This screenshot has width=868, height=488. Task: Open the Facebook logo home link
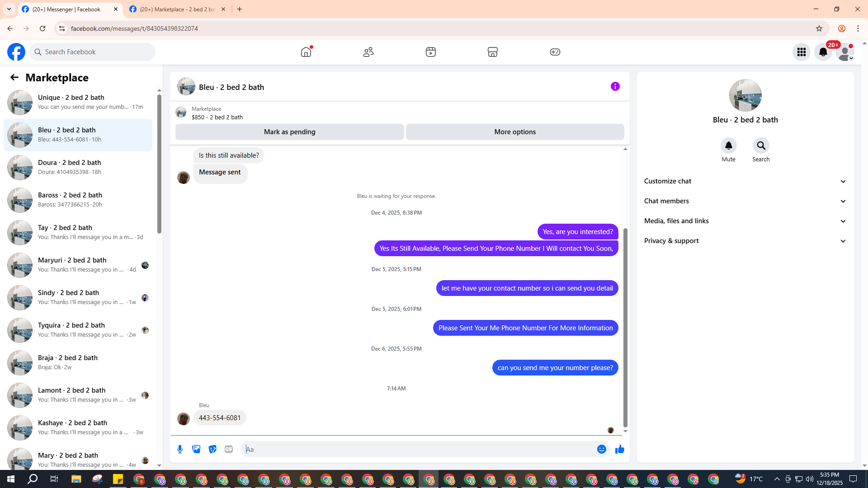click(x=16, y=52)
